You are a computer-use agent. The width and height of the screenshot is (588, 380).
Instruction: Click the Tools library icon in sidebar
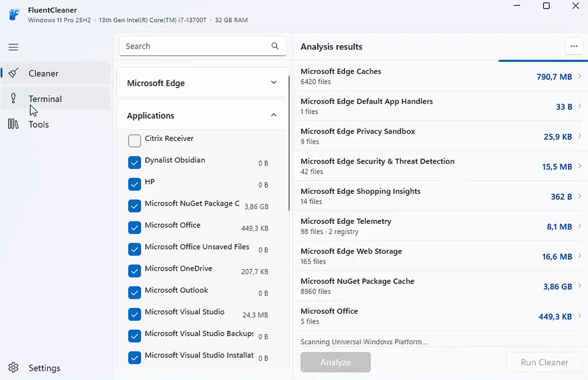pyautogui.click(x=13, y=124)
